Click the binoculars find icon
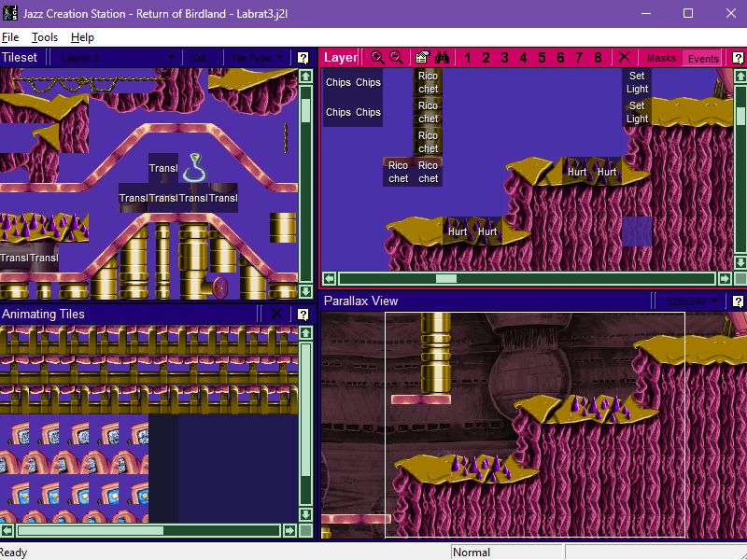Viewport: 747px width, 560px height. 442,58
